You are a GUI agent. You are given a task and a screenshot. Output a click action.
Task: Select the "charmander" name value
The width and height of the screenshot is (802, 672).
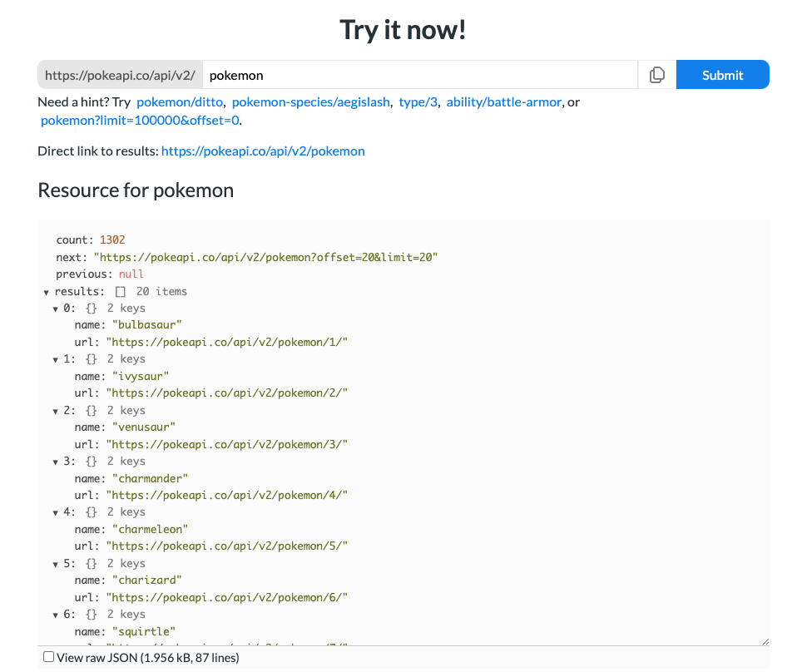(151, 479)
